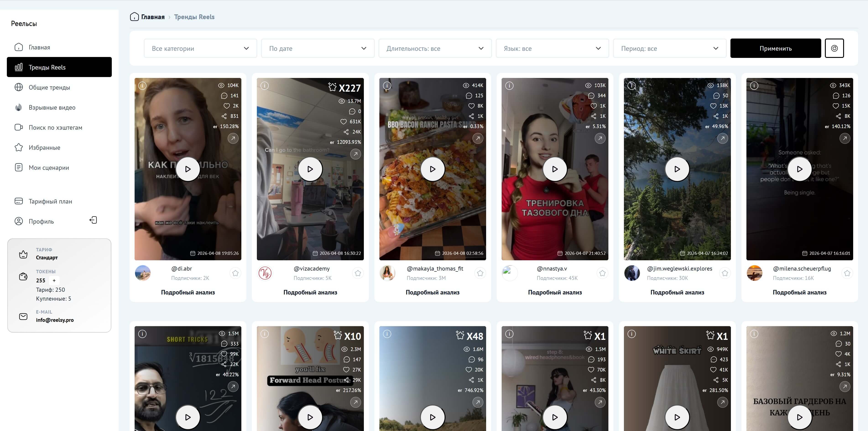This screenshot has height=431, width=868.
Task: Toggle favorite star for @jim.weglewski.explores
Action: [x=725, y=273]
